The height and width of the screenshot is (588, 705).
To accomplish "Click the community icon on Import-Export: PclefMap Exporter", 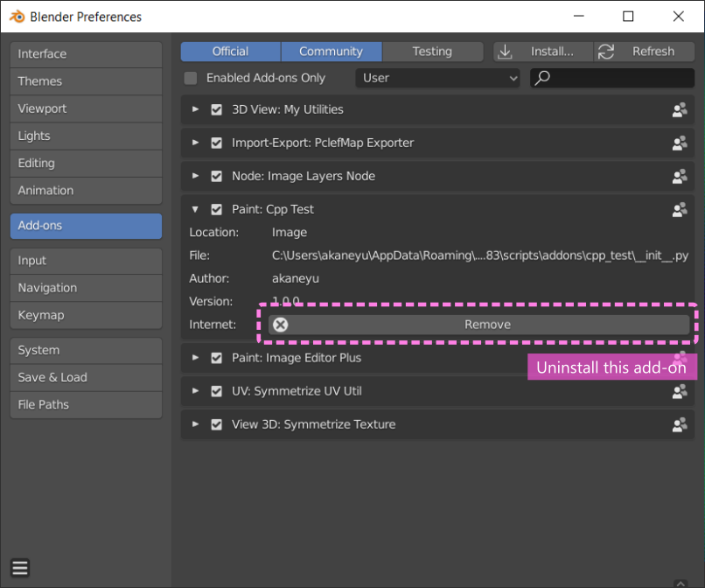I will point(680,143).
